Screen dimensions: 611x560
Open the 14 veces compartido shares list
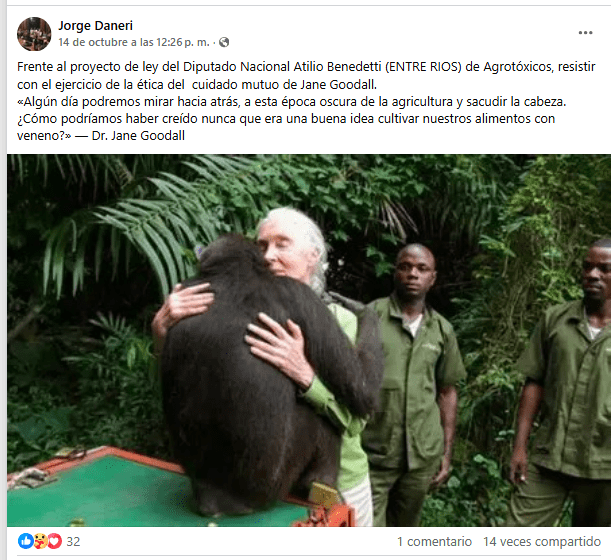click(542, 541)
